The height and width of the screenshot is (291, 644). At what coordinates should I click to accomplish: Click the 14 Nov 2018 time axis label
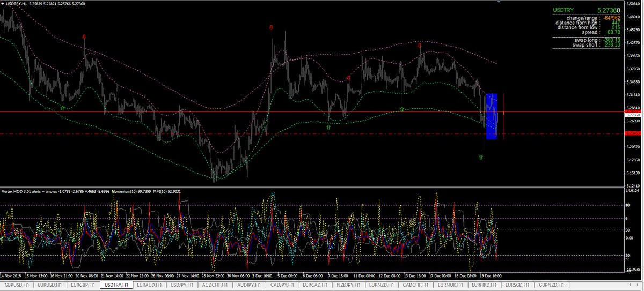10,276
